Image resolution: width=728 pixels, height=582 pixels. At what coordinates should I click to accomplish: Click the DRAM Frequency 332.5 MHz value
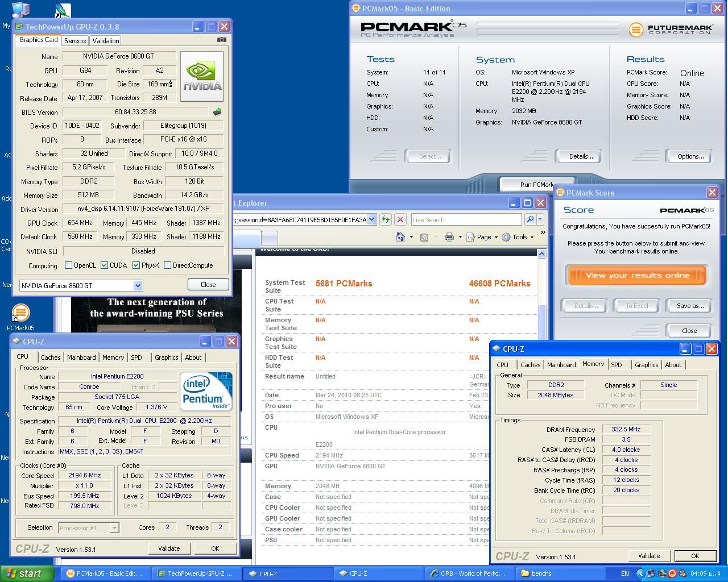pos(626,429)
